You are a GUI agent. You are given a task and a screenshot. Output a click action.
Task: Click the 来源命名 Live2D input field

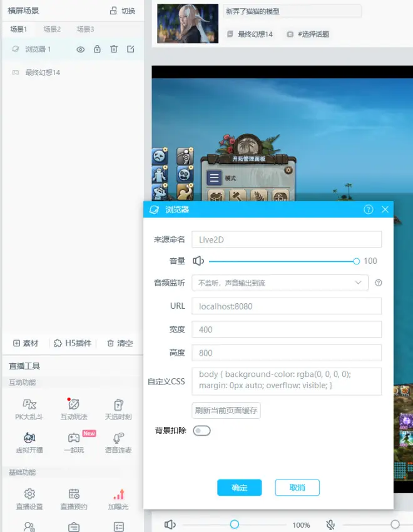click(x=287, y=239)
